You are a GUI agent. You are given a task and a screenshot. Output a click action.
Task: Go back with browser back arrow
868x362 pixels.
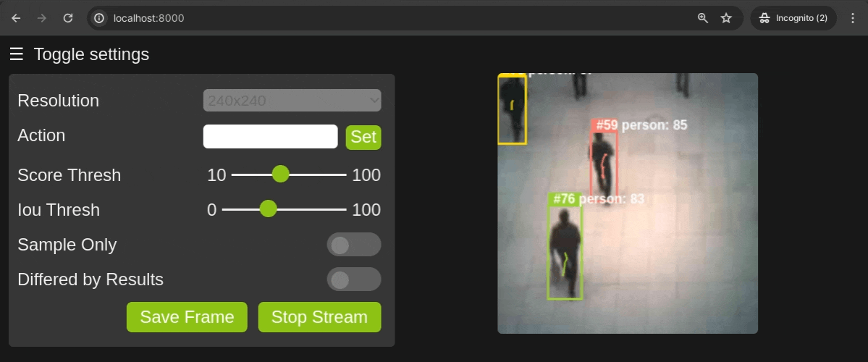click(x=16, y=18)
